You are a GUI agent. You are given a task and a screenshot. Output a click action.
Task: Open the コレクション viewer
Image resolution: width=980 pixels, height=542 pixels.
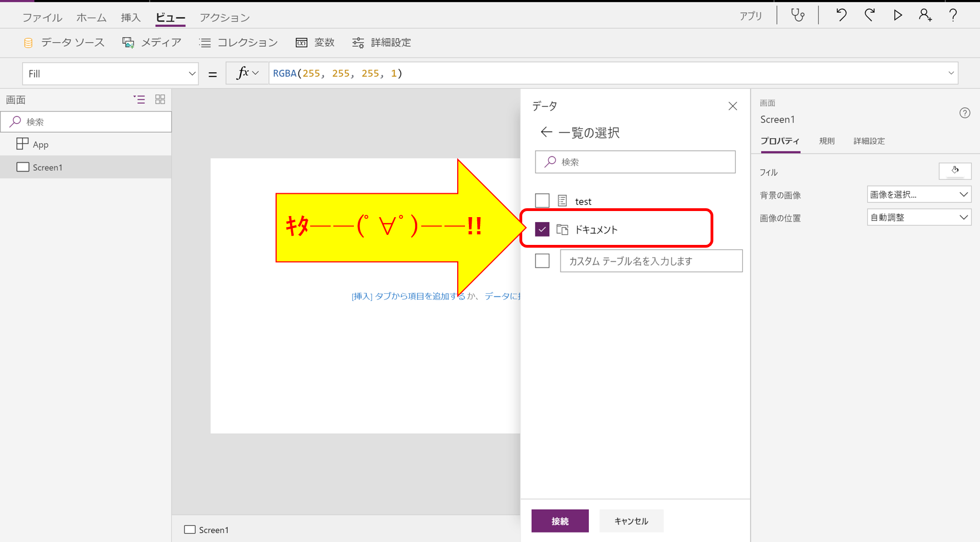(x=238, y=42)
